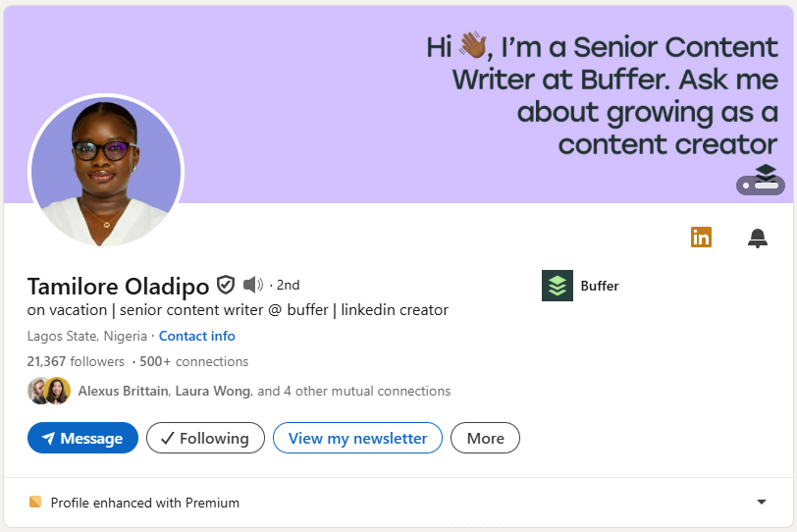
Task: Click the green Buffer company logo
Action: (x=558, y=286)
